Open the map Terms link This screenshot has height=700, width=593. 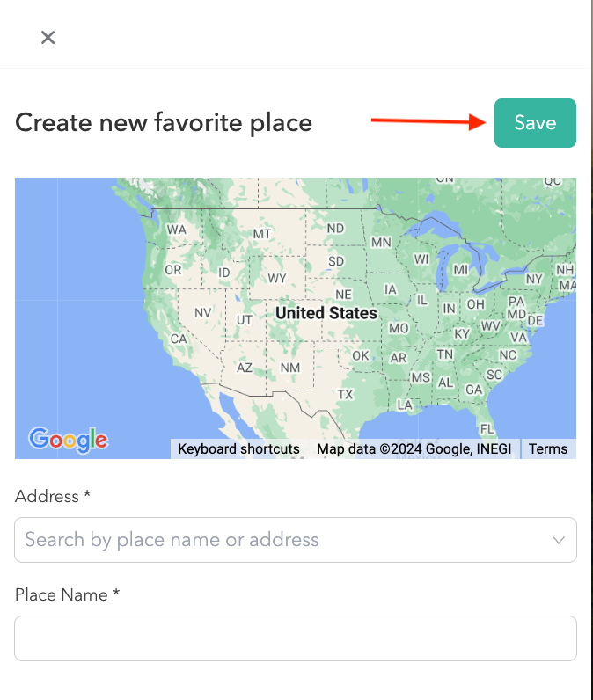coord(548,448)
